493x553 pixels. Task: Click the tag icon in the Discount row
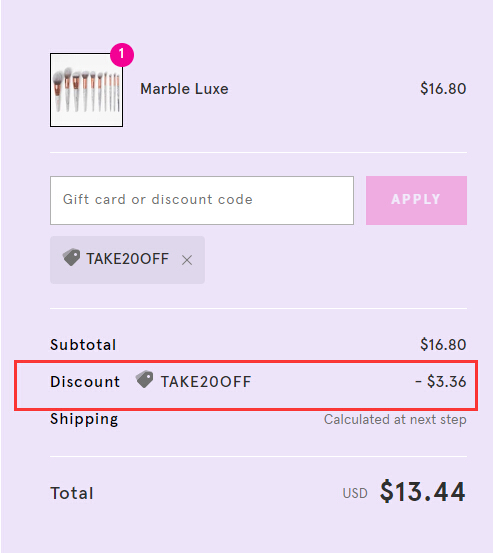tap(145, 379)
